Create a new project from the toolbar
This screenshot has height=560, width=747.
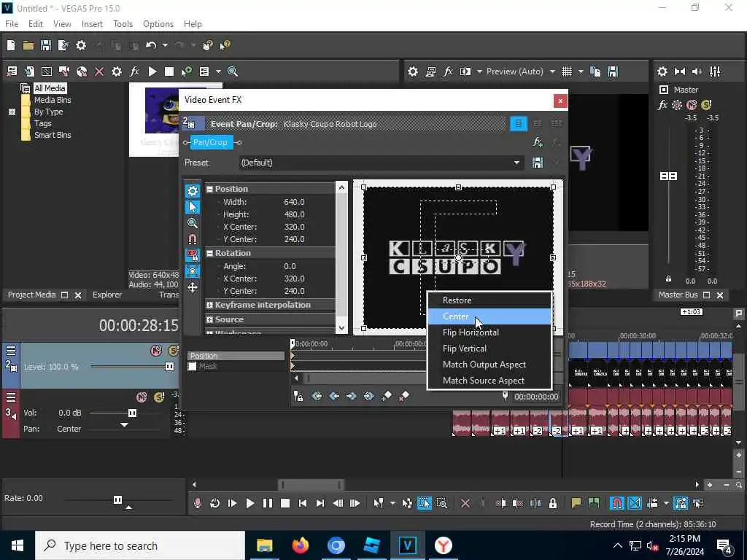[11, 45]
